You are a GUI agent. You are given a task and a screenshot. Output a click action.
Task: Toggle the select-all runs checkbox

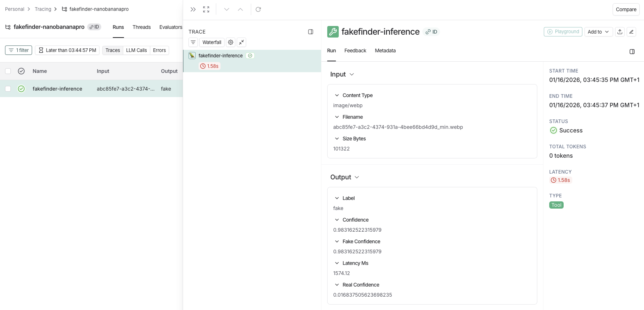(8, 71)
